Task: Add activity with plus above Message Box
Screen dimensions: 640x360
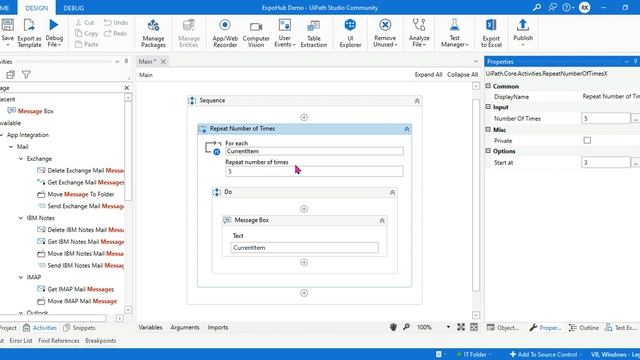Action: [304, 209]
